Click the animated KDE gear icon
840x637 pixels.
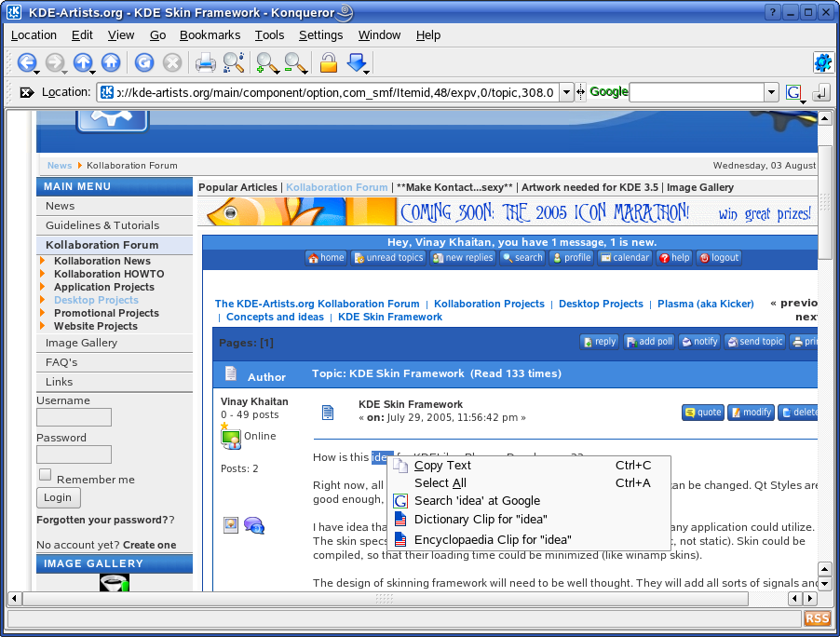pyautogui.click(x=823, y=62)
